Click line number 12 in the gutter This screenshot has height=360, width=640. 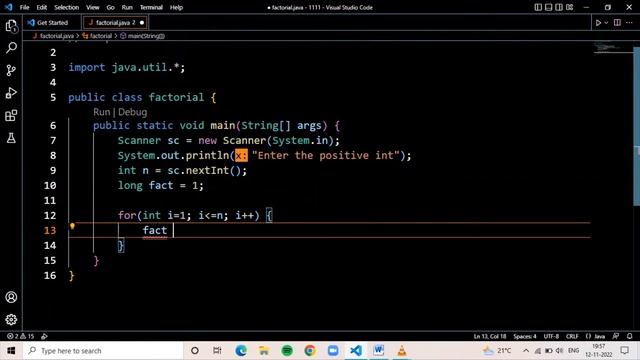(x=50, y=215)
